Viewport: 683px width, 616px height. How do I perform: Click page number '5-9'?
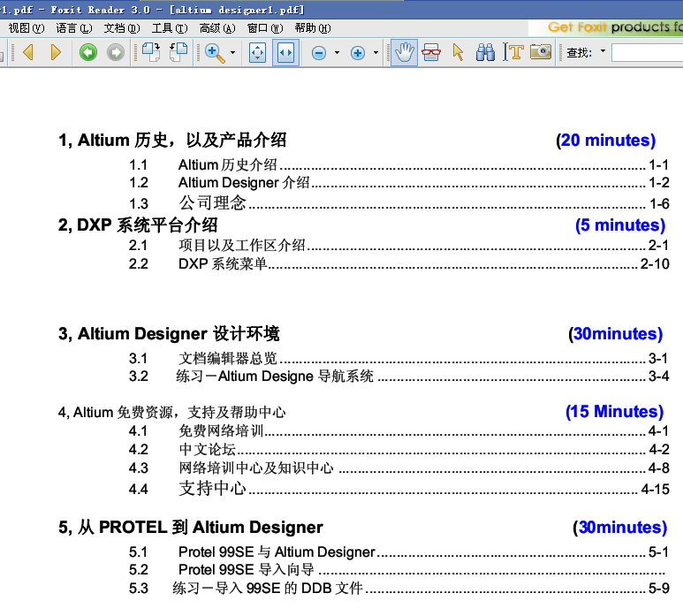(658, 588)
